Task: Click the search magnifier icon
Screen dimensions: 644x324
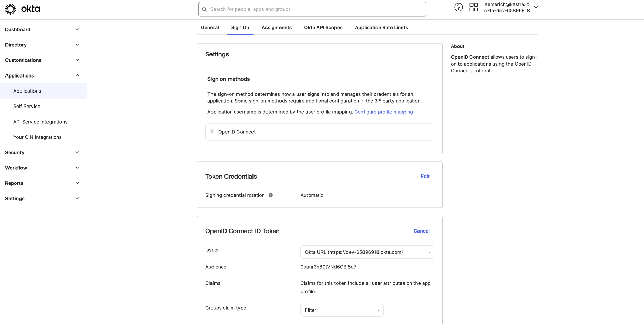Action: click(x=204, y=9)
